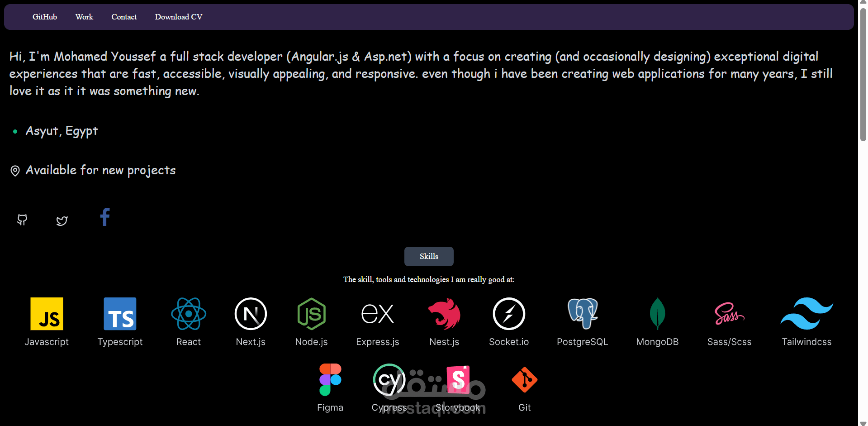Click the "Javascript" label
The height and width of the screenshot is (426, 868).
(x=47, y=342)
